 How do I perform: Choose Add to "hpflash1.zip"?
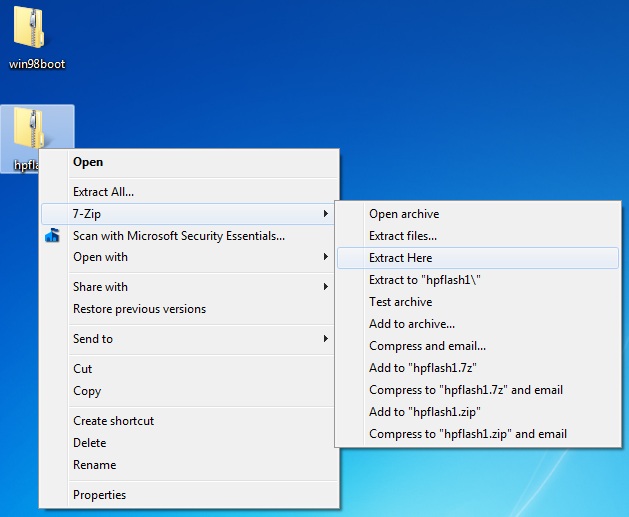478,412
